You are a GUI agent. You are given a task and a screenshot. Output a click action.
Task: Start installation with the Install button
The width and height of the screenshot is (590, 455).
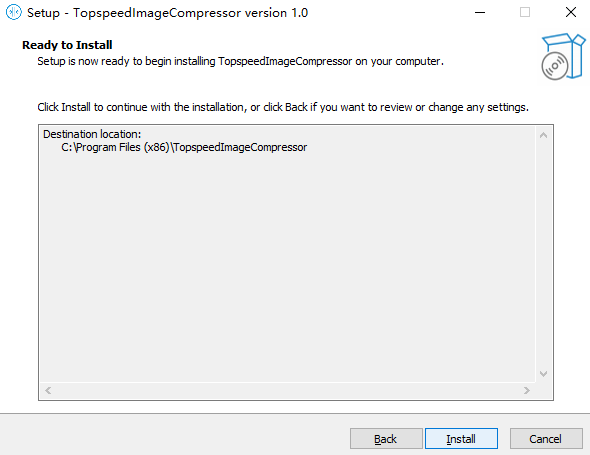click(461, 439)
